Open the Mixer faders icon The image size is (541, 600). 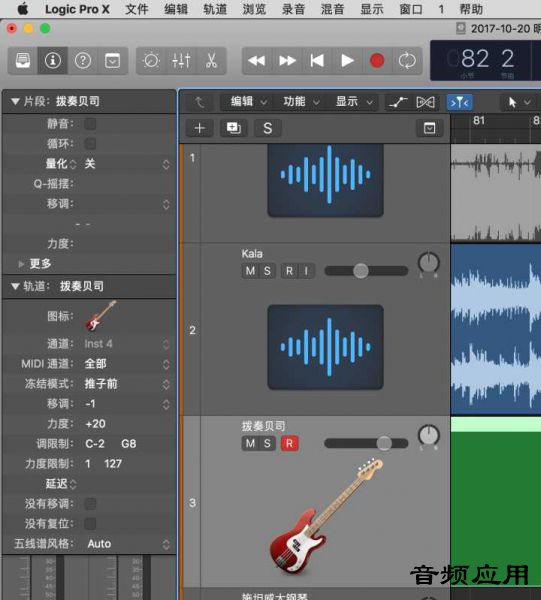pyautogui.click(x=181, y=60)
